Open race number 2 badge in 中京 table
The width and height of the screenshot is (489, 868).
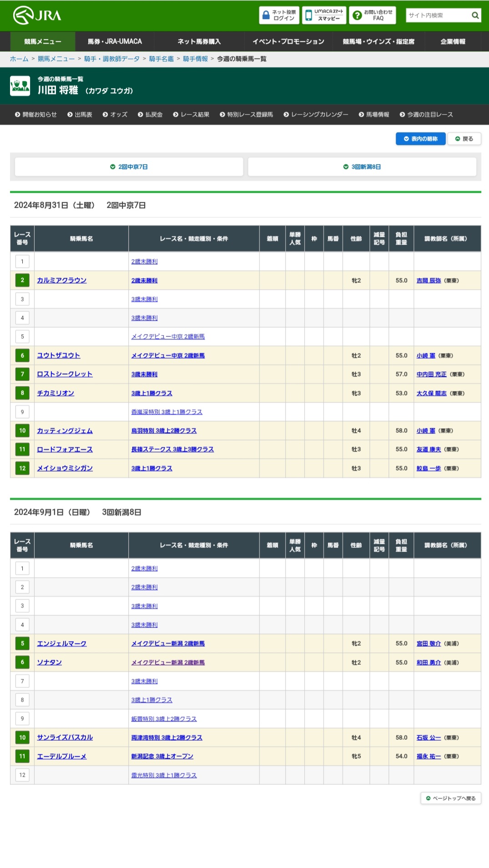coord(22,280)
